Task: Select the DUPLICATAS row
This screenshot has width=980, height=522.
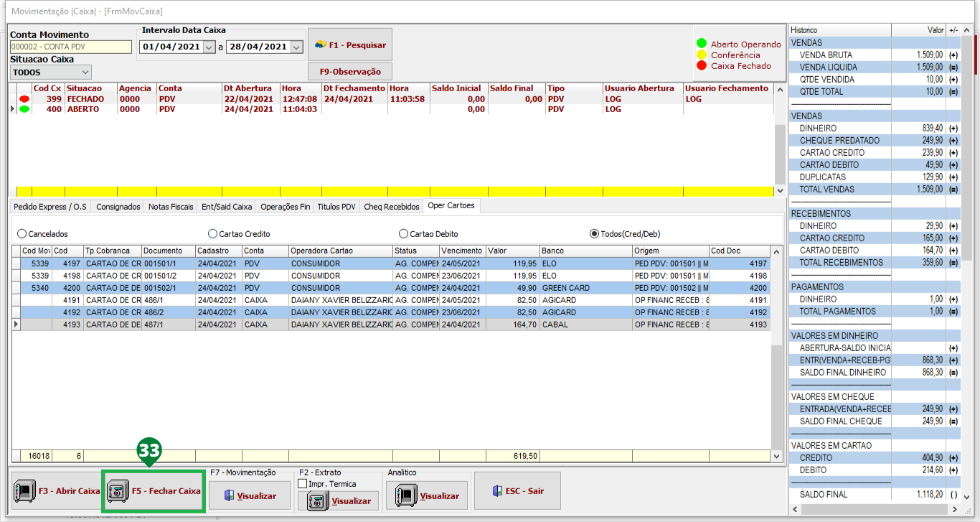Action: [x=875, y=177]
